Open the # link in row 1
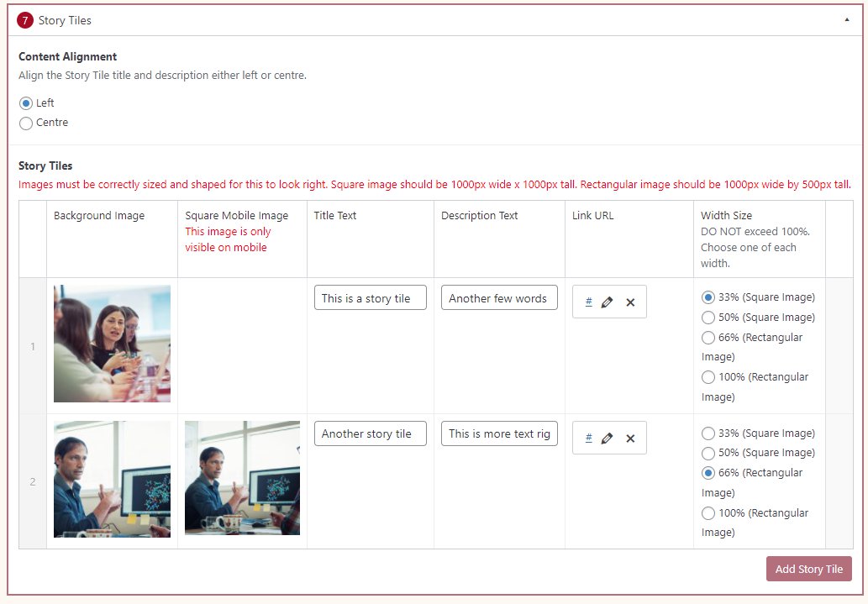868x604 pixels. pos(588,302)
